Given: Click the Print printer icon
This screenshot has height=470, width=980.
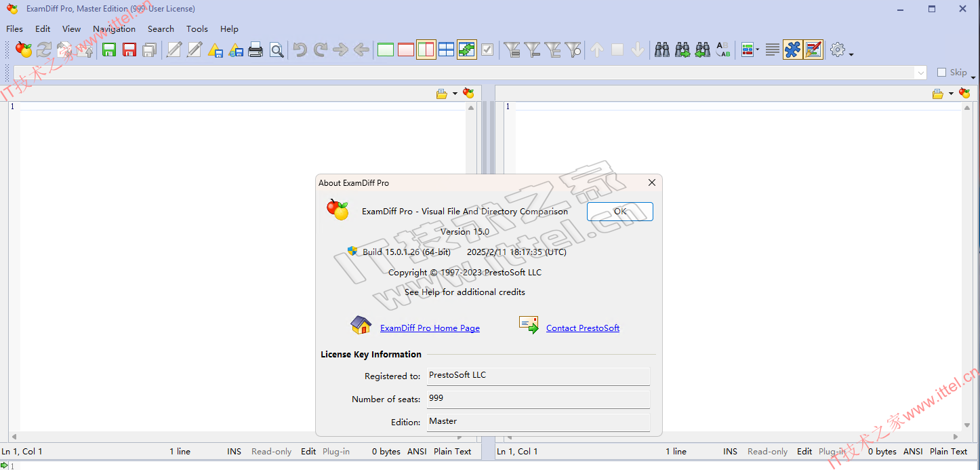Looking at the screenshot, I should [256, 50].
